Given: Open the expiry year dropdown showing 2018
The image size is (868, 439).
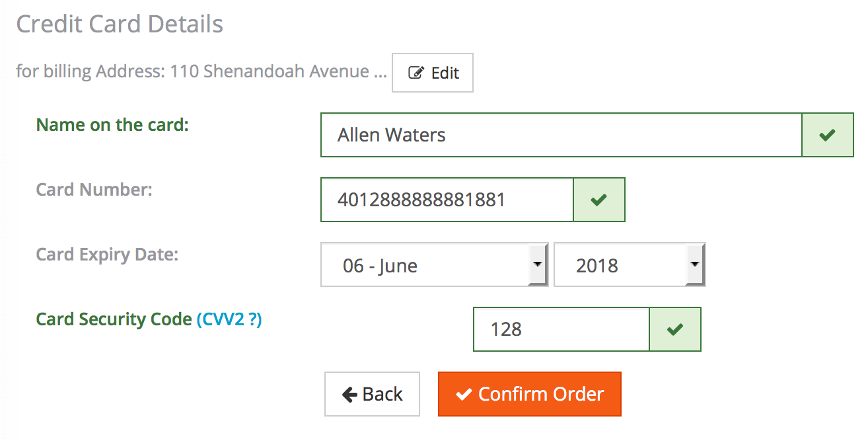Looking at the screenshot, I should 630,264.
